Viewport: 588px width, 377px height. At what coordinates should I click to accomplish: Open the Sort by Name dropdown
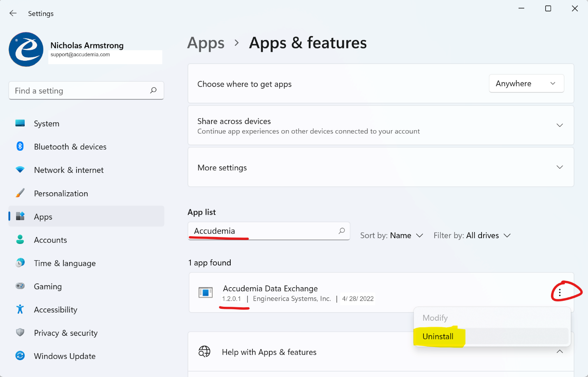pos(391,235)
